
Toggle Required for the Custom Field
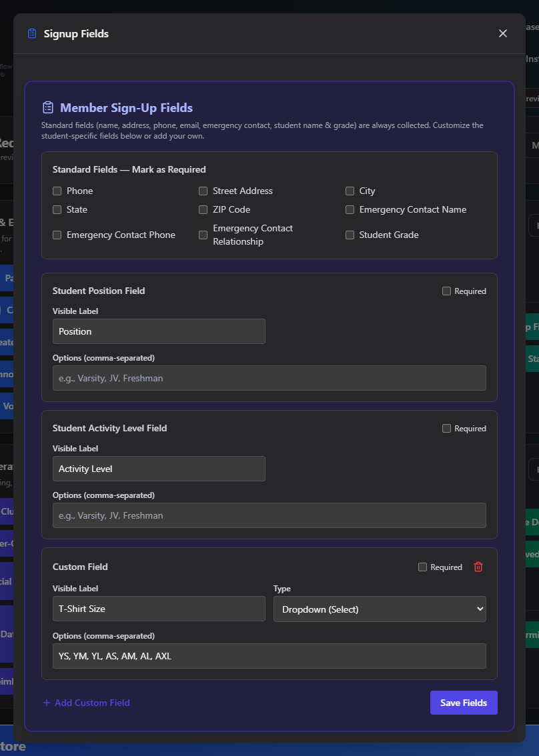pyautogui.click(x=422, y=567)
